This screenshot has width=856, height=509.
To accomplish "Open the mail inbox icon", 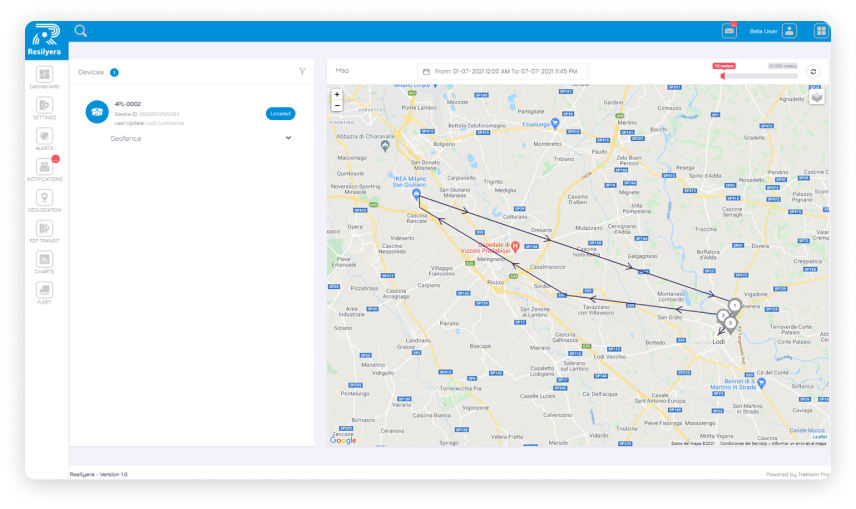I will click(x=729, y=31).
